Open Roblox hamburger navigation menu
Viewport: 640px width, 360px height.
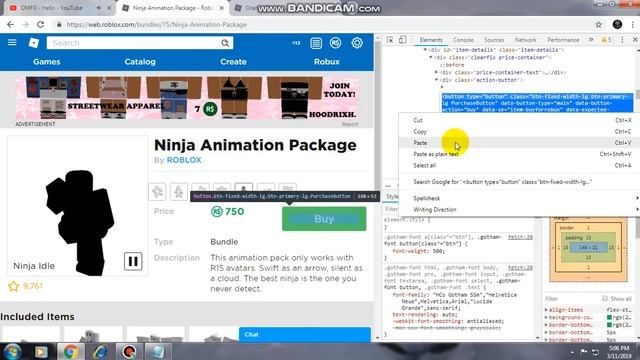12,42
